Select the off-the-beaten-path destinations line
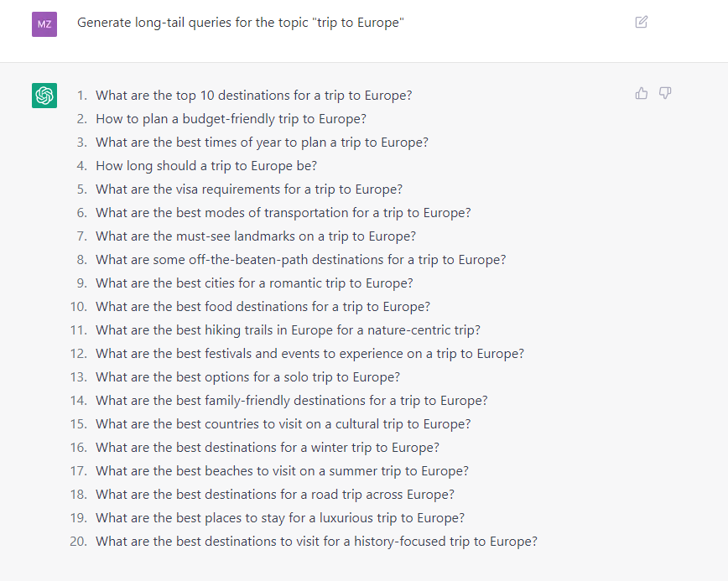Screen dimensions: 728x581 (300, 260)
